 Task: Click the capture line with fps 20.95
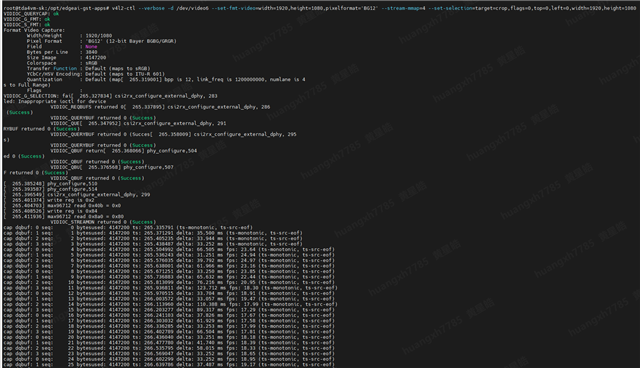(169, 282)
